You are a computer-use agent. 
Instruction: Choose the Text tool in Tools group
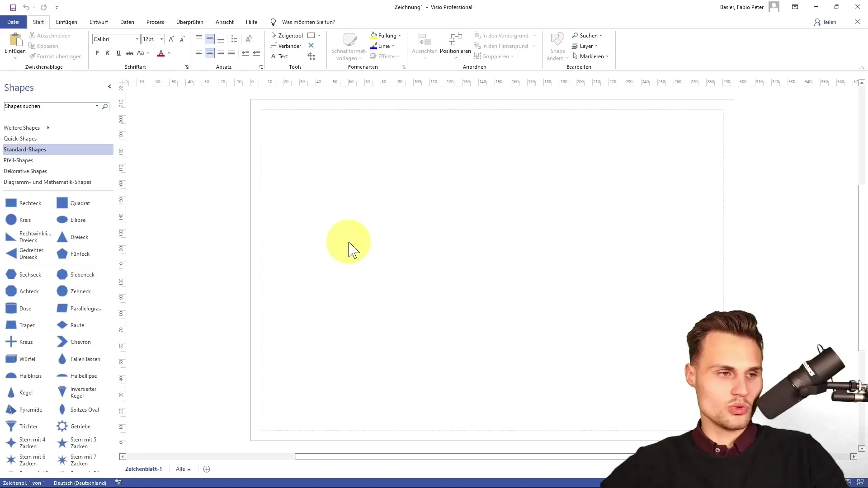[x=279, y=56]
